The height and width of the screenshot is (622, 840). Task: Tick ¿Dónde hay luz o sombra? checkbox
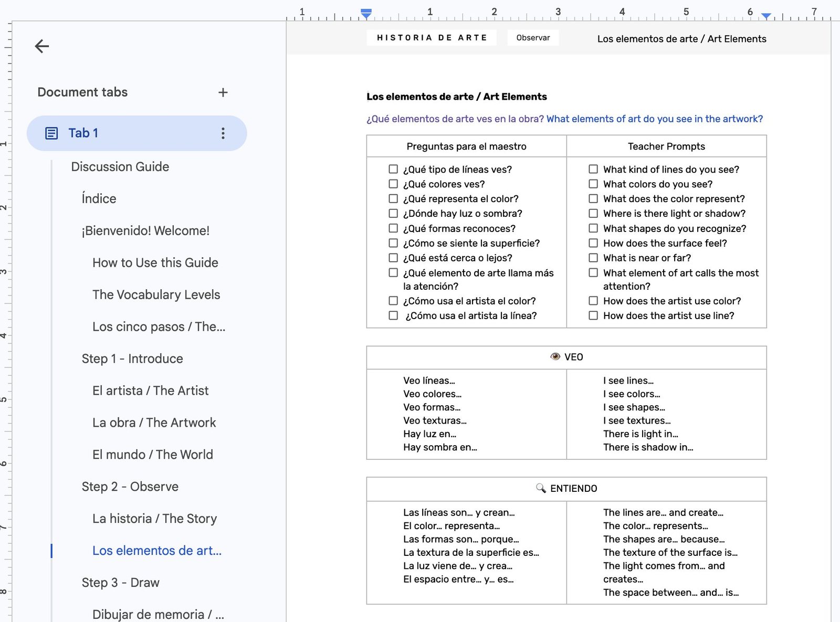[x=393, y=213]
